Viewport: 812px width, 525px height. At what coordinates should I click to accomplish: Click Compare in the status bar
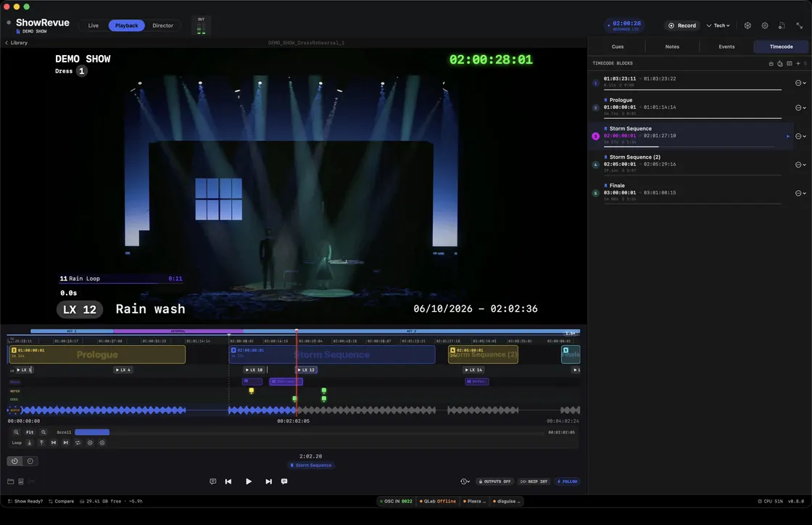[61, 501]
